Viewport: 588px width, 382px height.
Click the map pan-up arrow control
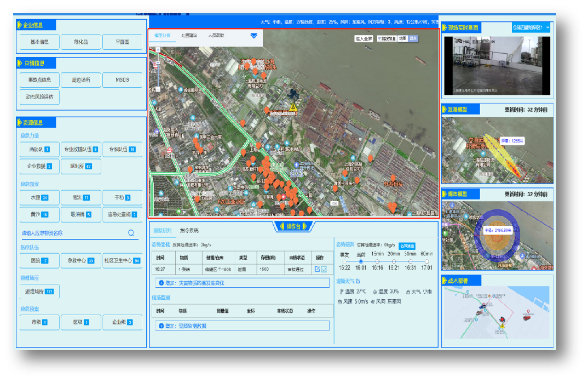(157, 50)
